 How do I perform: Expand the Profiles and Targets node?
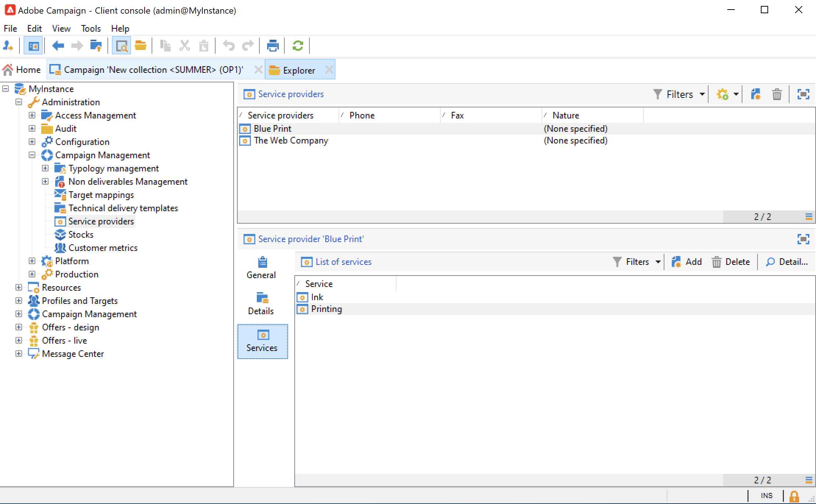click(x=19, y=301)
